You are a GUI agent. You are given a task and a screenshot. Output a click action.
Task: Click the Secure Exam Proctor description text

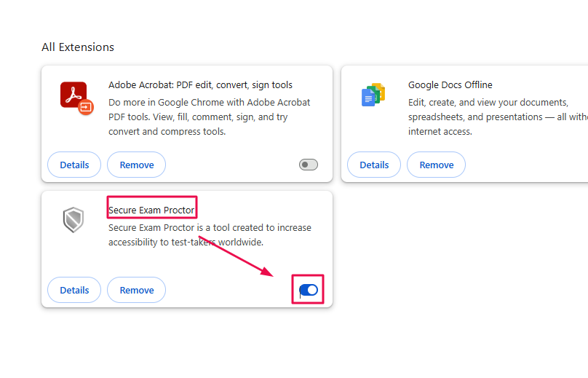(209, 235)
